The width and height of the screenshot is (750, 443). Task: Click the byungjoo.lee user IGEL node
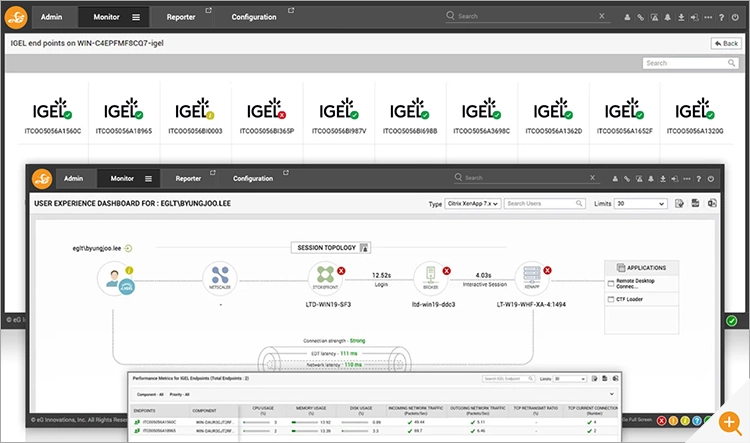pyautogui.click(x=116, y=279)
